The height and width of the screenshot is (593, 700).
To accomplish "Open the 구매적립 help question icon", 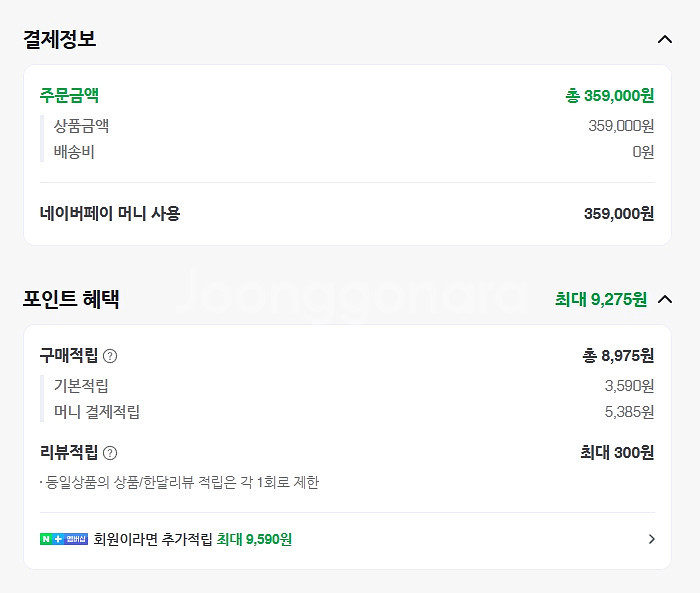I will pos(110,356).
